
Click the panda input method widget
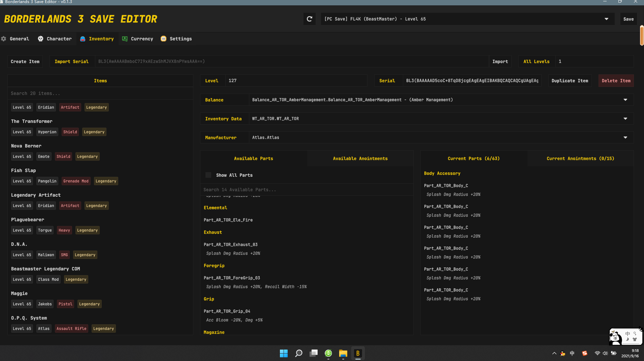click(x=625, y=336)
